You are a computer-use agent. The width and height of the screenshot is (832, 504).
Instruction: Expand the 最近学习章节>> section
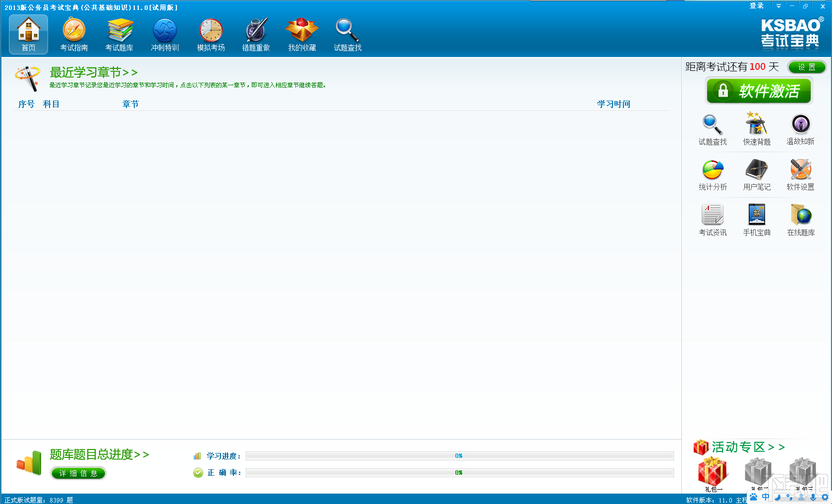coord(94,72)
